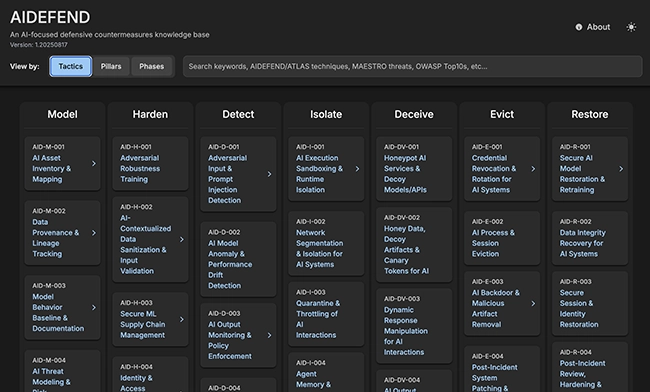Click the AID-H-003 identifier label
650x392 pixels.
tap(136, 302)
